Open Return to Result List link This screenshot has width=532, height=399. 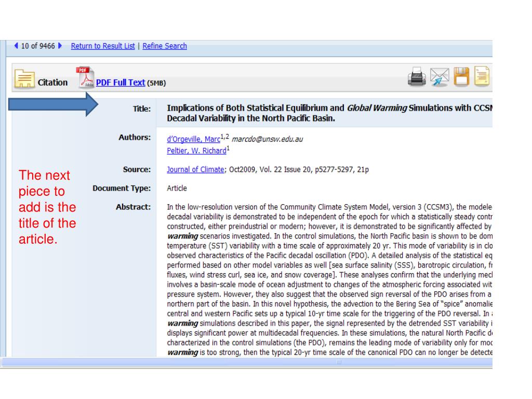[x=103, y=46]
